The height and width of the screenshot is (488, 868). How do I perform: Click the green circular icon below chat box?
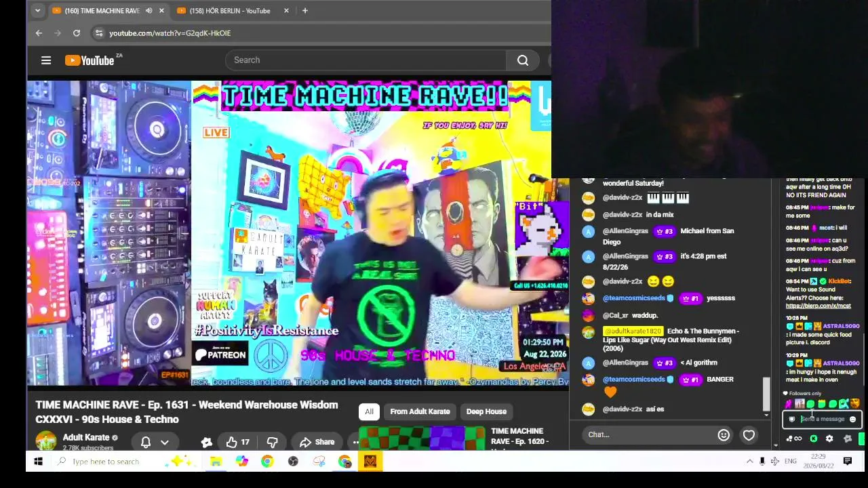[814, 439]
